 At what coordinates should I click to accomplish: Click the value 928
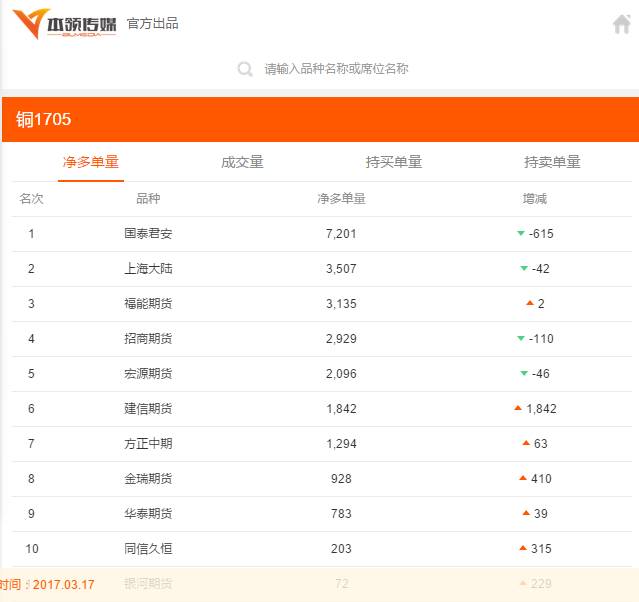[341, 479]
